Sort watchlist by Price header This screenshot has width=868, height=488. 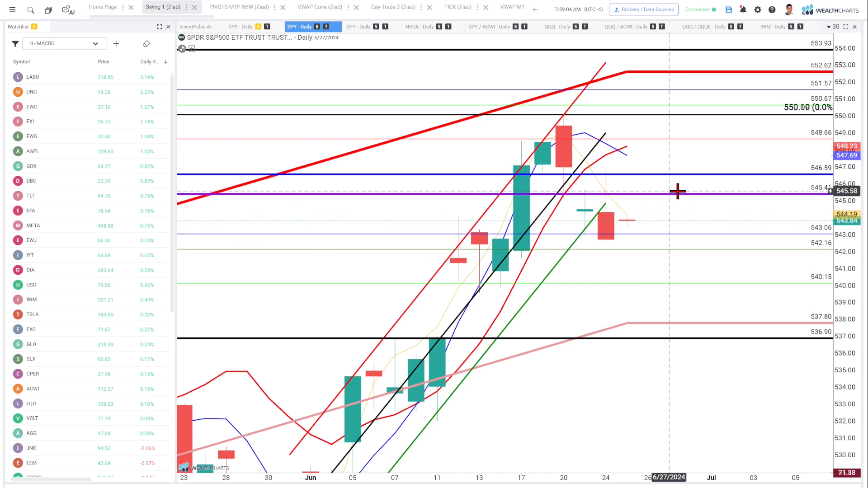pos(104,61)
